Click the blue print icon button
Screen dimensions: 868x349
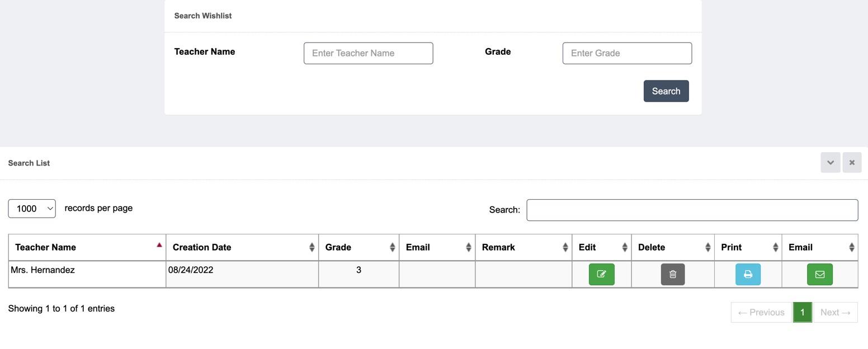[x=748, y=274]
